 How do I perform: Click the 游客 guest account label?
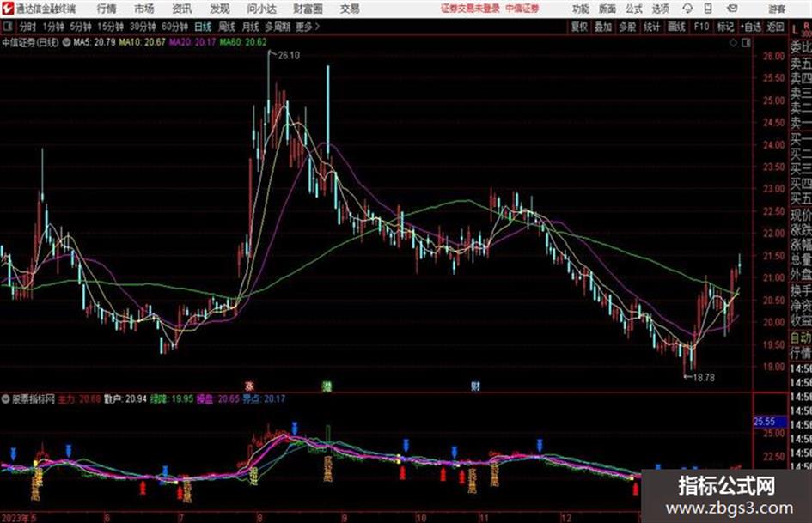coord(776,9)
